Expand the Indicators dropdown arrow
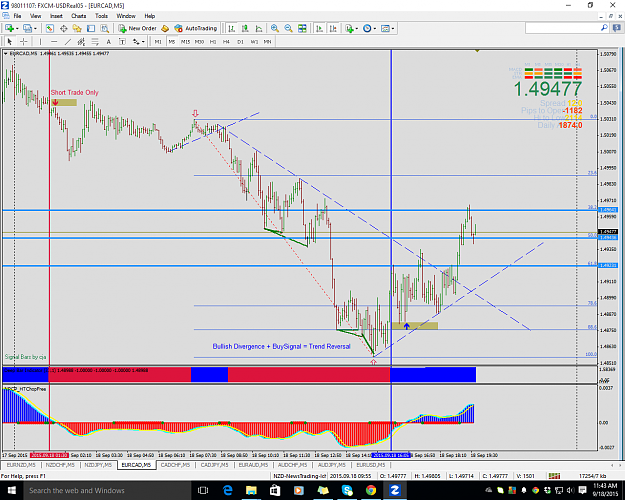This screenshot has width=625, height=500. click(x=357, y=28)
